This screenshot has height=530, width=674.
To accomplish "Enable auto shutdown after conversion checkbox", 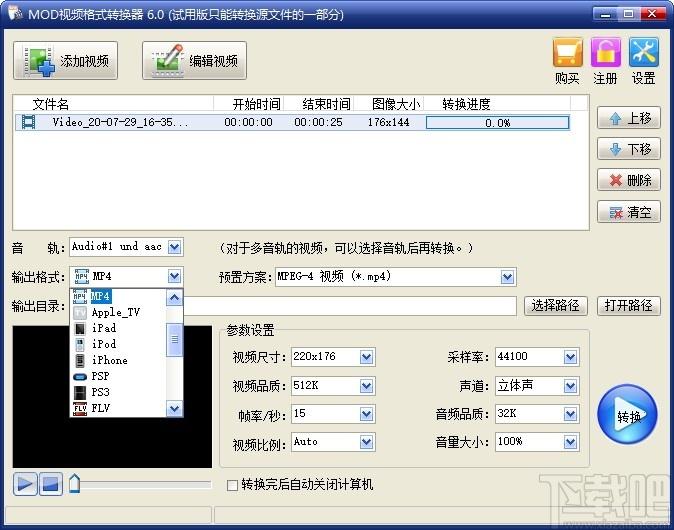I will point(233,485).
